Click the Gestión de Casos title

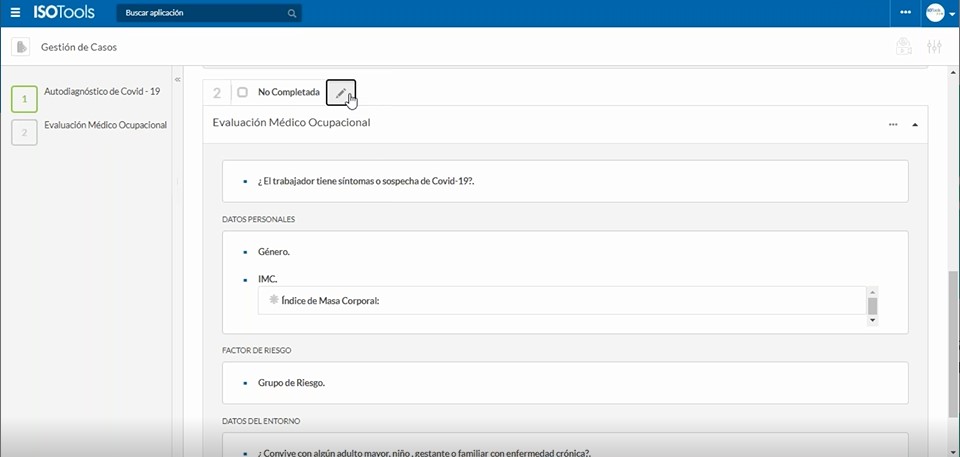pos(85,47)
